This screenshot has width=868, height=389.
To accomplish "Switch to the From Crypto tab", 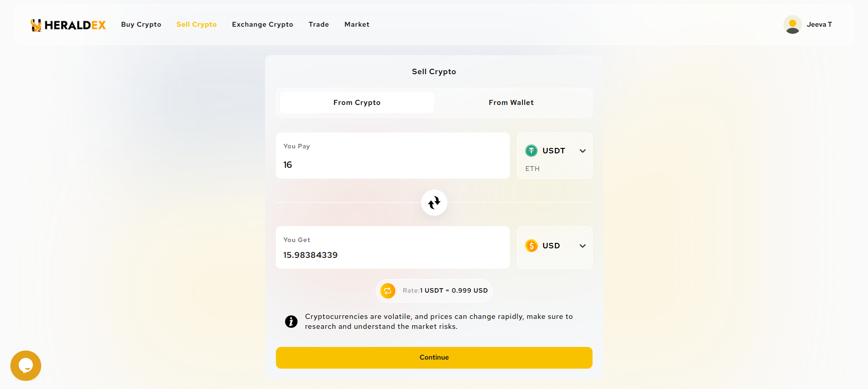I will point(357,103).
